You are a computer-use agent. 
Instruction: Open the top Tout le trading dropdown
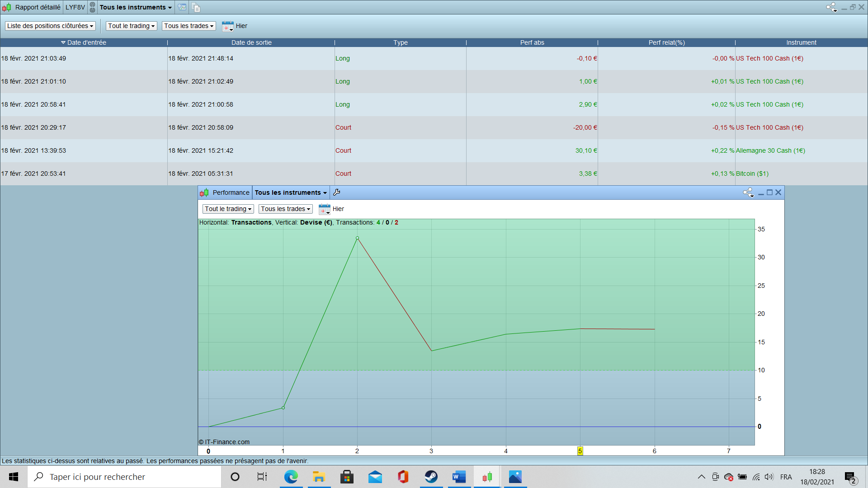coord(131,26)
